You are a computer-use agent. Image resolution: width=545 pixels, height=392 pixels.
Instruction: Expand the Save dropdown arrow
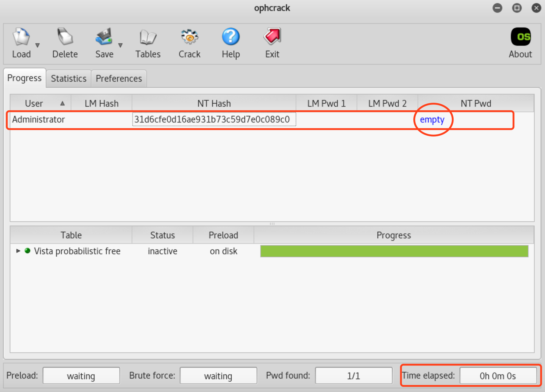click(x=120, y=45)
